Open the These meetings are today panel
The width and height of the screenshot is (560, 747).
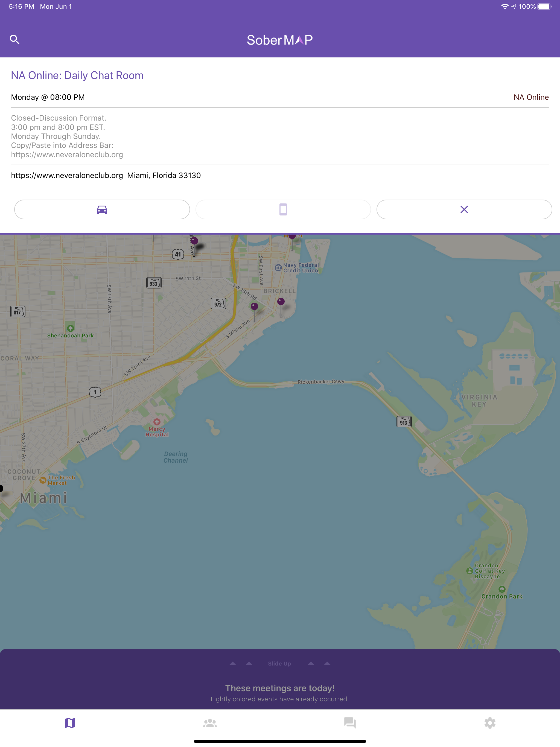click(x=280, y=688)
